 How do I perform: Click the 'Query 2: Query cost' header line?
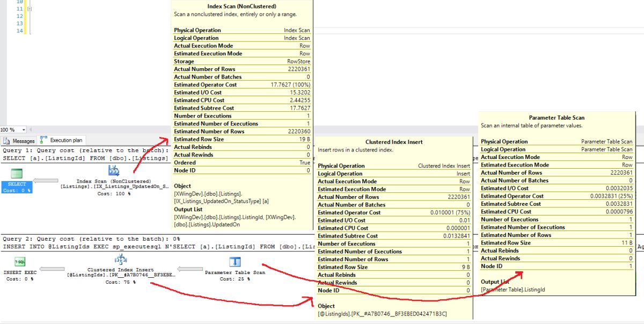(91, 239)
